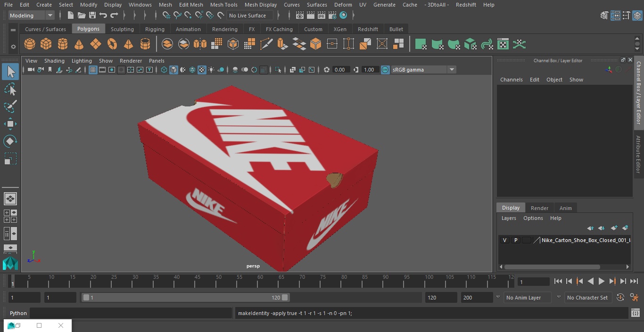
Task: Click the Extrude shelf icon
Action: [x=283, y=44]
